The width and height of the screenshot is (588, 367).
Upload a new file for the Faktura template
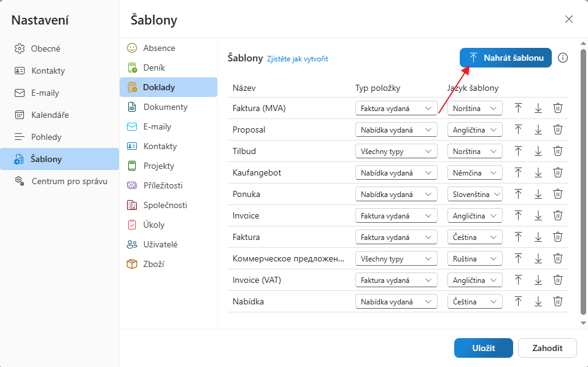coord(519,237)
